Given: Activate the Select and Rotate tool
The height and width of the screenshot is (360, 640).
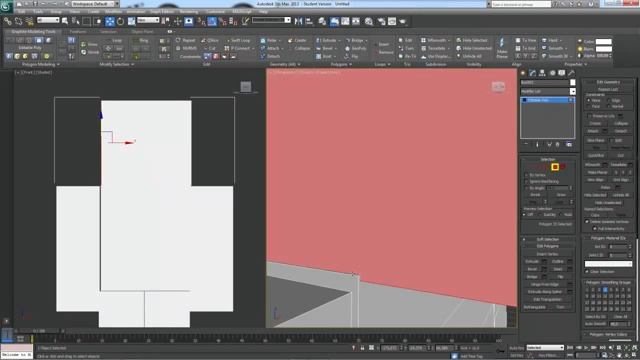Looking at the screenshot, I should click(x=120, y=21).
